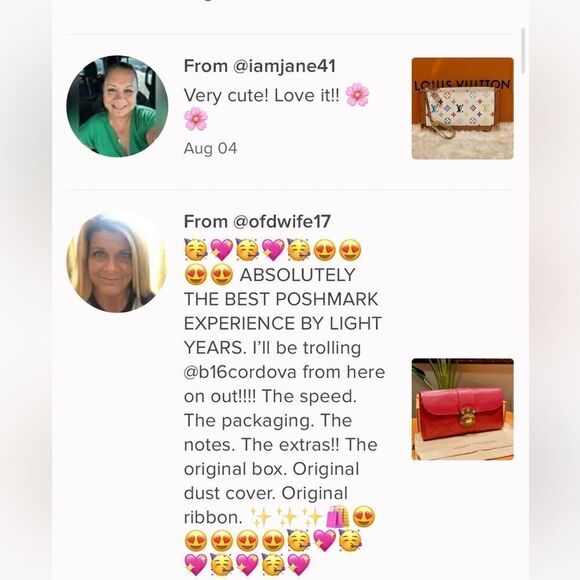
Task: Tap the Aug 04 date label
Action: point(210,148)
